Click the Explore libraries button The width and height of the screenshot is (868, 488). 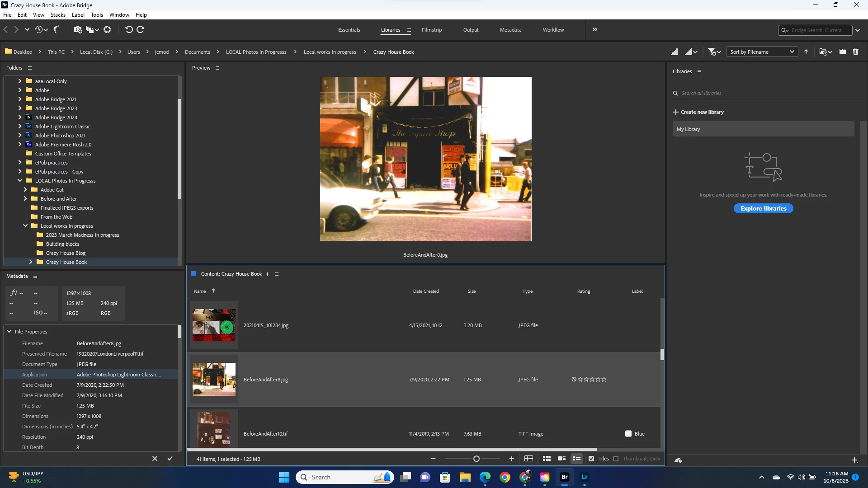763,208
